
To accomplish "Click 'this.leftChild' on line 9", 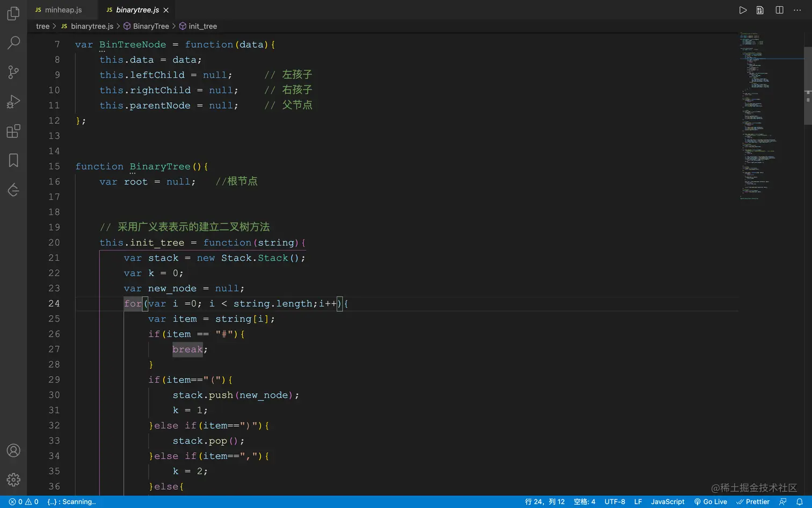I will pyautogui.click(x=142, y=75).
